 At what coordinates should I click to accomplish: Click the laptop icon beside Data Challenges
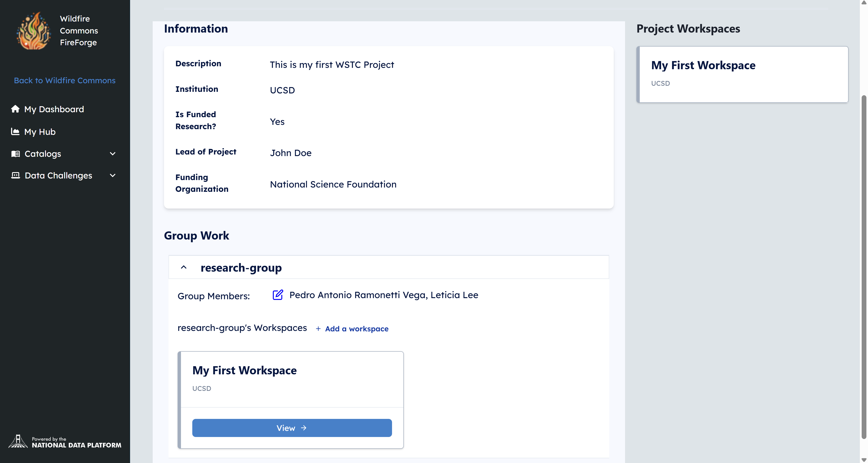pos(16,175)
